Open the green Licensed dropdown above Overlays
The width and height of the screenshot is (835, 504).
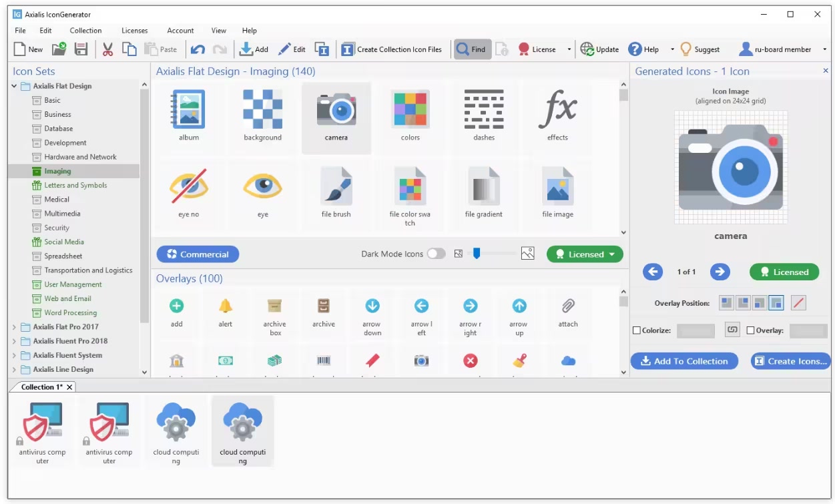point(585,254)
